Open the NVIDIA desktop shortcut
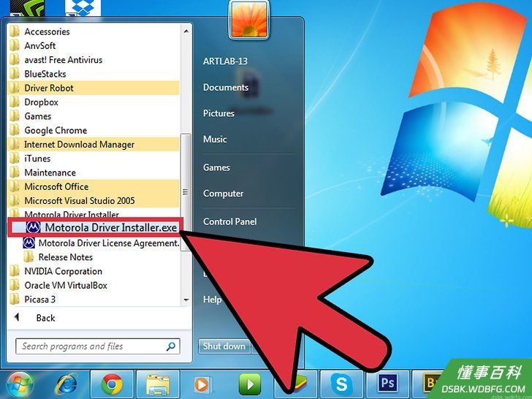Screen dimensions: 532x399 pos(27,8)
